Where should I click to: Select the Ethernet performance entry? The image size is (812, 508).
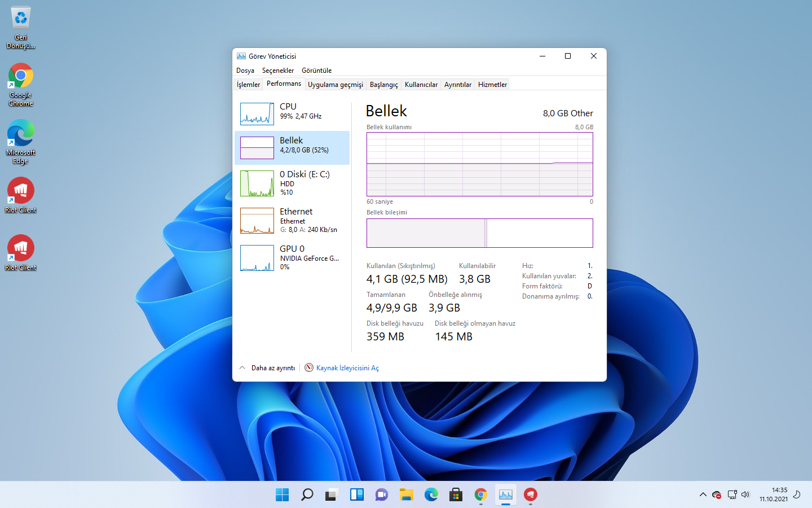(x=292, y=221)
